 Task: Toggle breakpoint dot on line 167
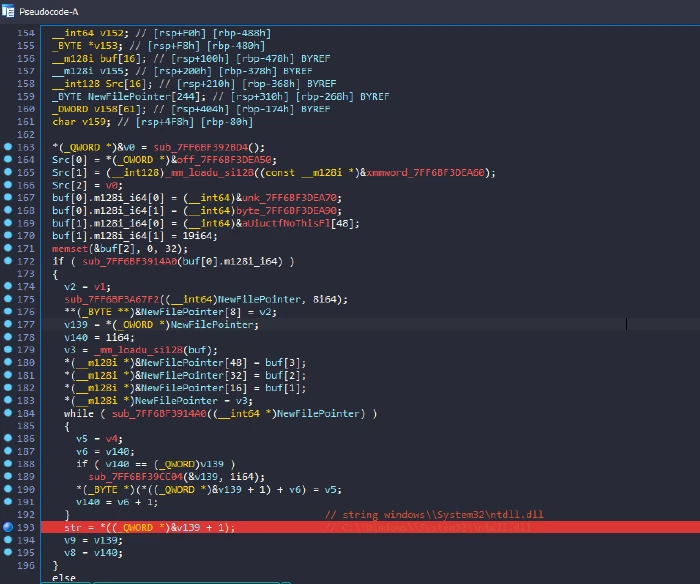click(8, 197)
